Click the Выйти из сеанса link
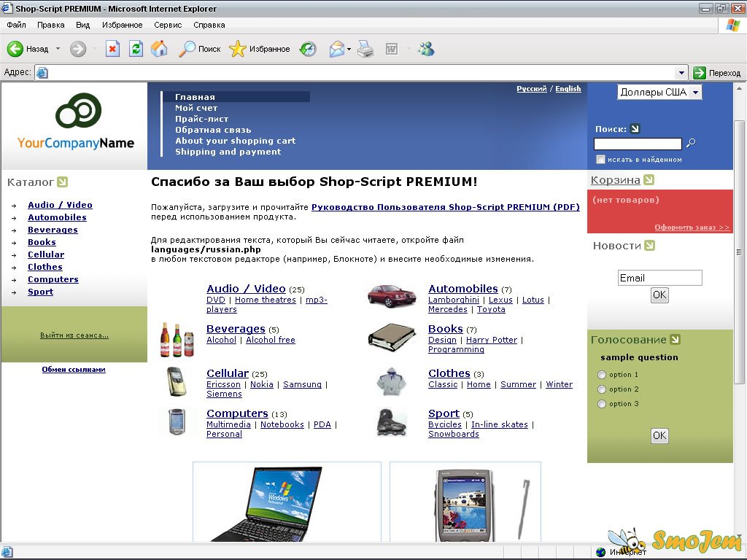Screen dimensions: 747x560 (74, 335)
